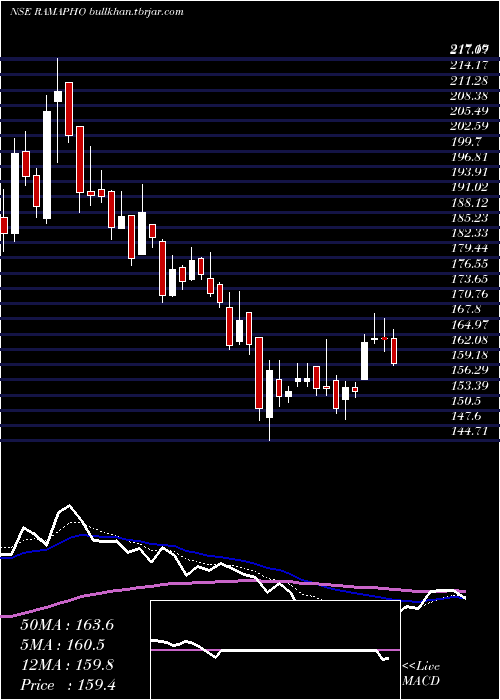The height and width of the screenshot is (700, 500).
Task: Click the 214.17 price axis label
Action: pyautogui.click(x=470, y=65)
